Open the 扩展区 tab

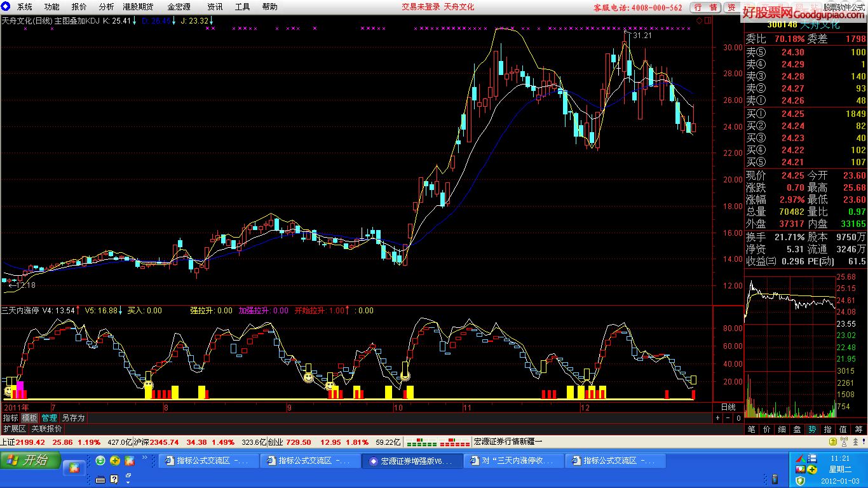[x=14, y=429]
